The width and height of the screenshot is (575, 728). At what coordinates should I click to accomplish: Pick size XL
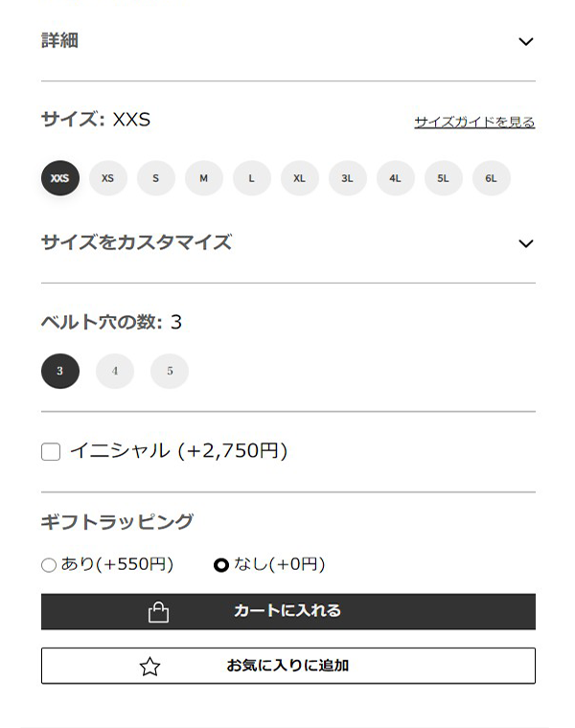pos(300,178)
